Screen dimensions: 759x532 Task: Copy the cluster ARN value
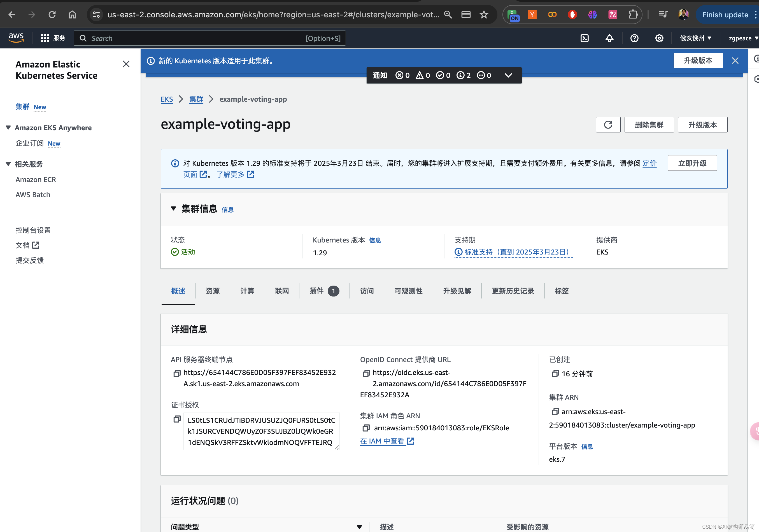(555, 412)
